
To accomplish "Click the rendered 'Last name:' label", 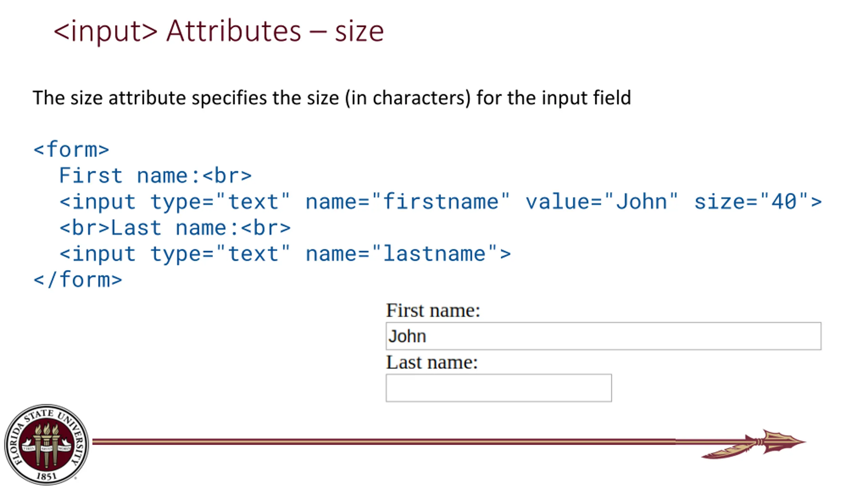I will point(432,362).
